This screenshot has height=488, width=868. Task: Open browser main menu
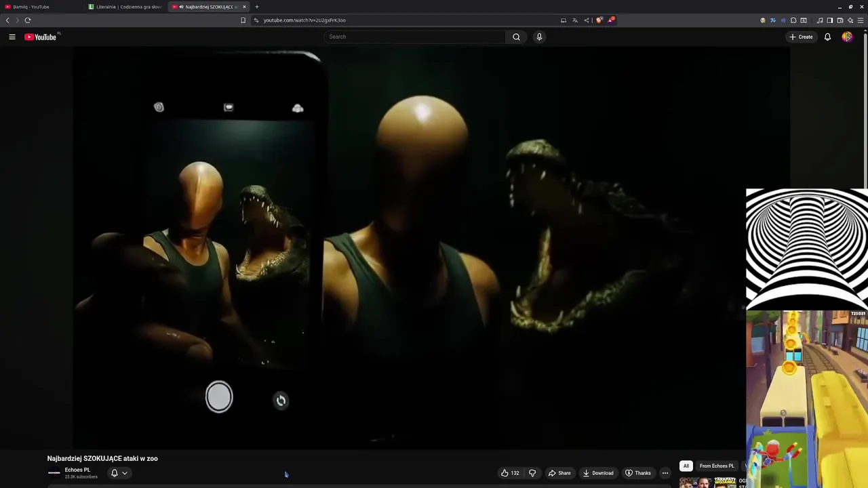pos(861,20)
